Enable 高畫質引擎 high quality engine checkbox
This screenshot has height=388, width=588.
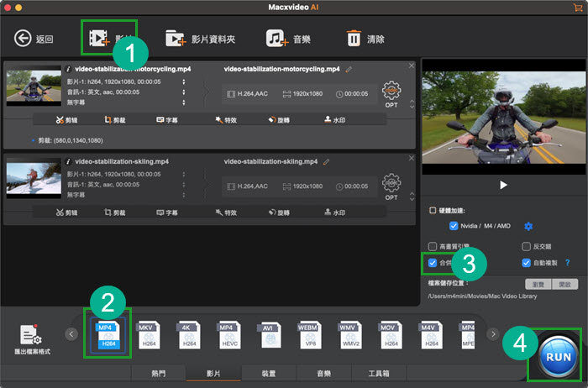[433, 246]
